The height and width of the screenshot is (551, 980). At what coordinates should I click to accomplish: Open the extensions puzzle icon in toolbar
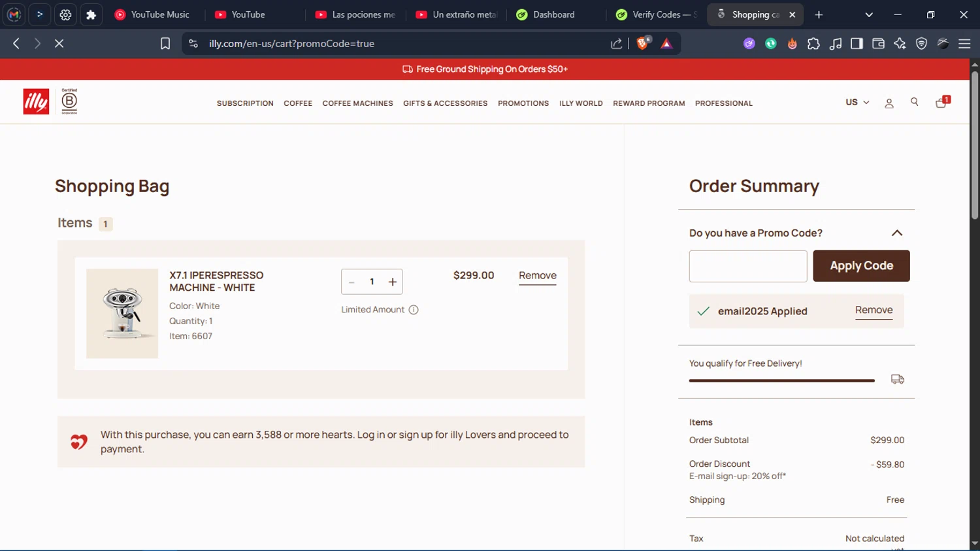pos(813,44)
